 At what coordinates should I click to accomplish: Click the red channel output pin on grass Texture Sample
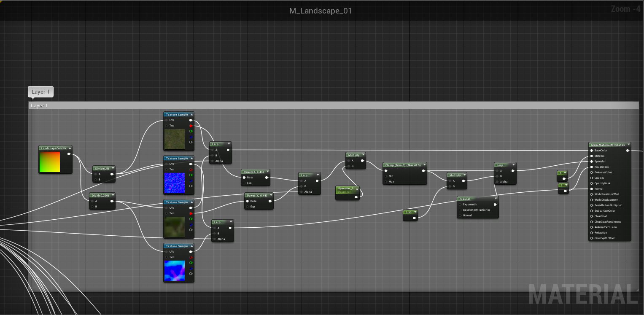[x=191, y=126]
